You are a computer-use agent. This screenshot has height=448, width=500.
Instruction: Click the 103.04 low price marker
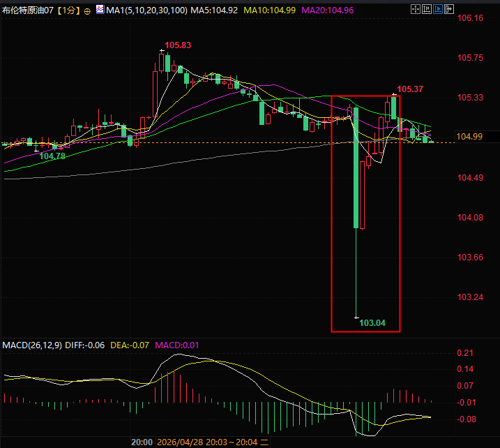tap(372, 323)
